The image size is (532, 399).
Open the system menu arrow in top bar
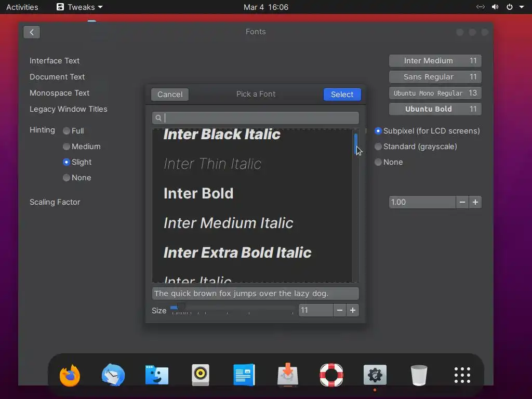pos(522,7)
